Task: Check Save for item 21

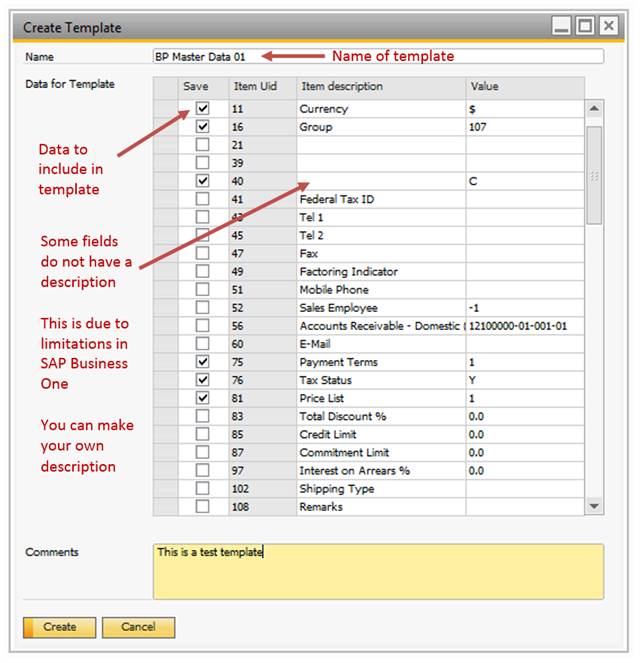Action: coord(203,145)
